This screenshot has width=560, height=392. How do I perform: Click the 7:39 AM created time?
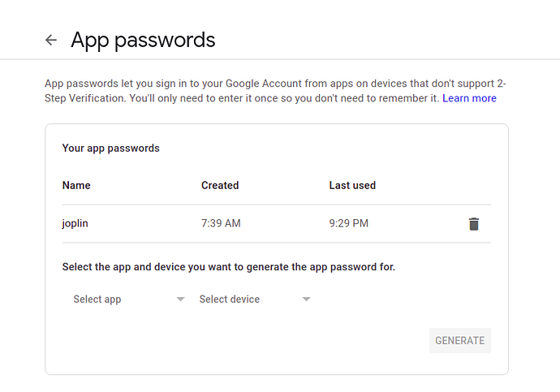[x=221, y=223]
